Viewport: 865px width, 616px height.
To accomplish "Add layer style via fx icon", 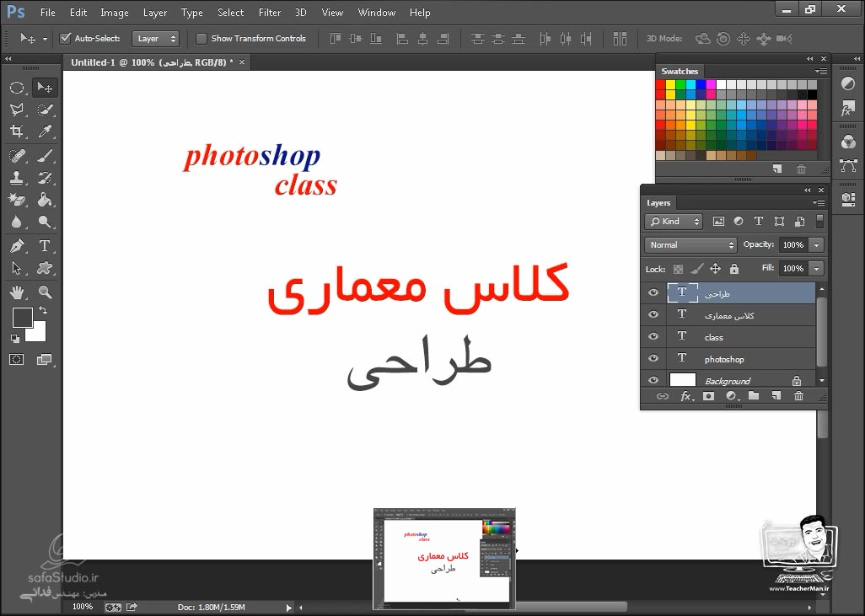I will [x=685, y=396].
